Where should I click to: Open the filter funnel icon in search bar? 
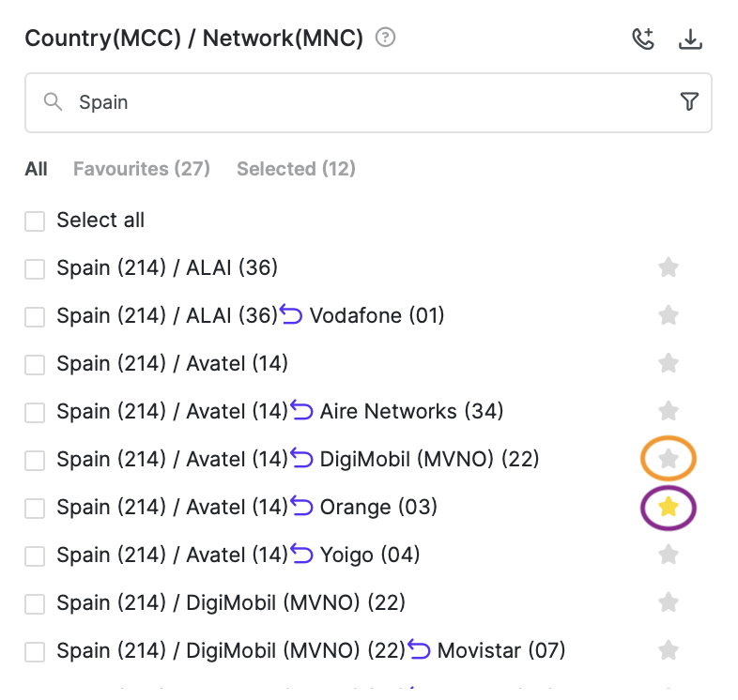pos(689,101)
